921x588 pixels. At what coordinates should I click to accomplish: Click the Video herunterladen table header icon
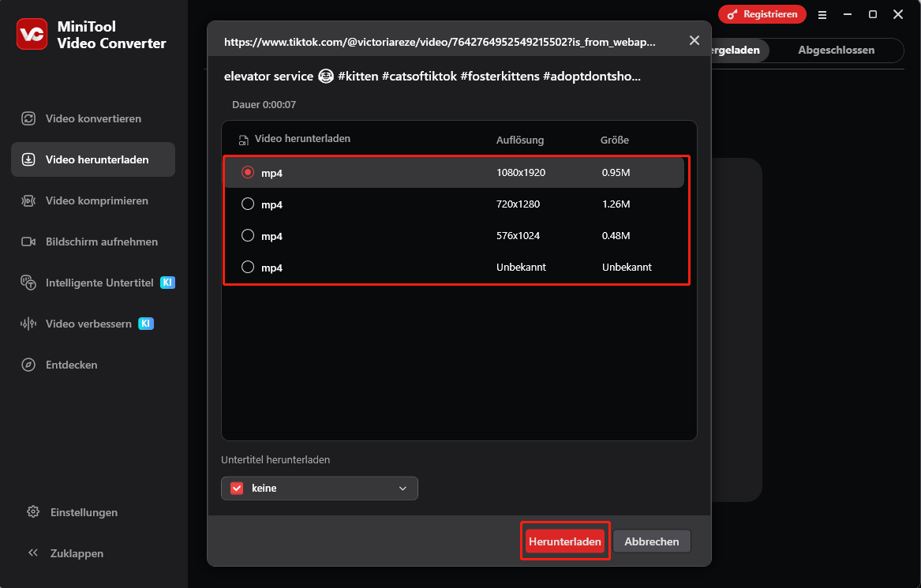[243, 140]
